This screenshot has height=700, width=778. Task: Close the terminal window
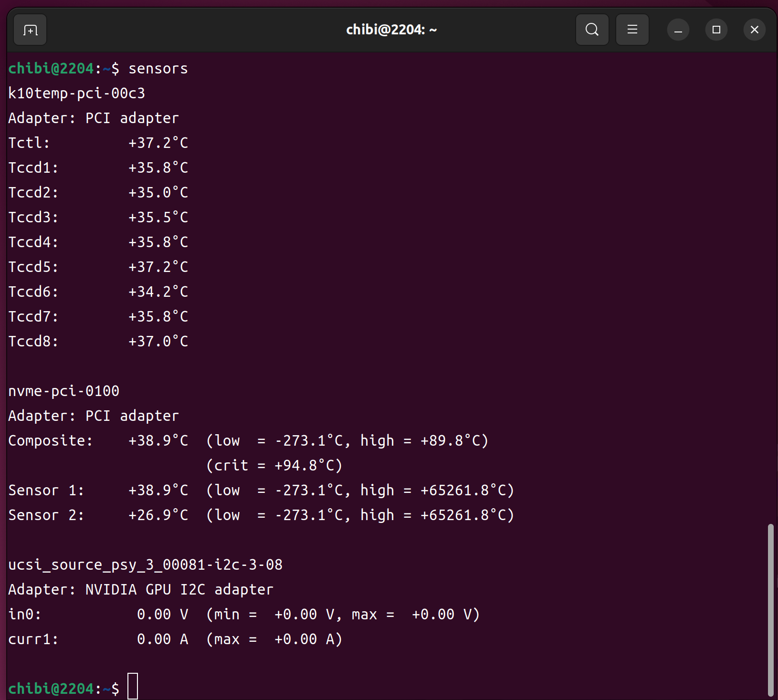pos(754,30)
